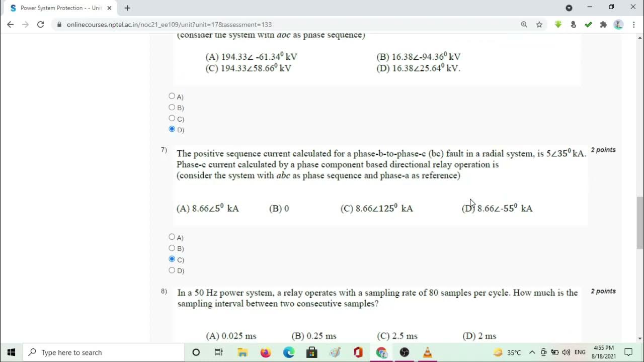Click the Type here to search box
The image size is (644, 362).
(x=104, y=352)
